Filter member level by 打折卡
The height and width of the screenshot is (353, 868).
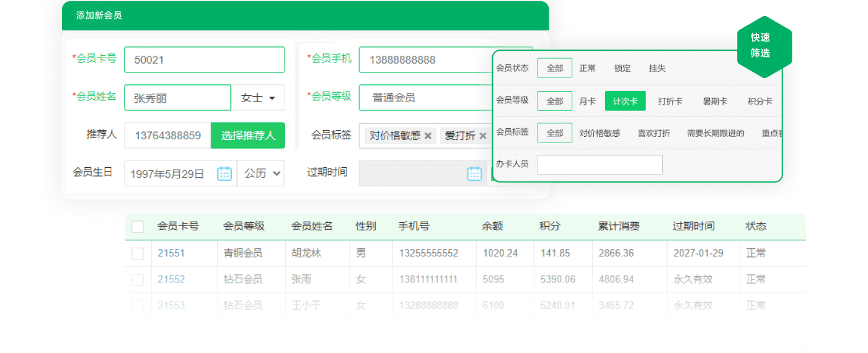click(x=670, y=101)
